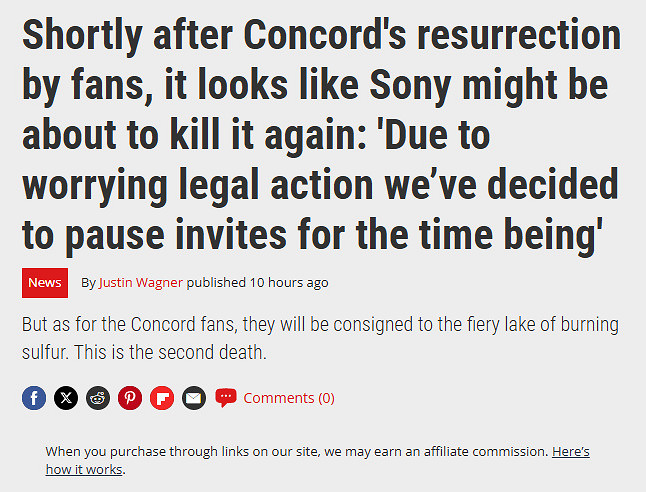Share the article on Reddit
646x492 pixels.
click(x=98, y=398)
